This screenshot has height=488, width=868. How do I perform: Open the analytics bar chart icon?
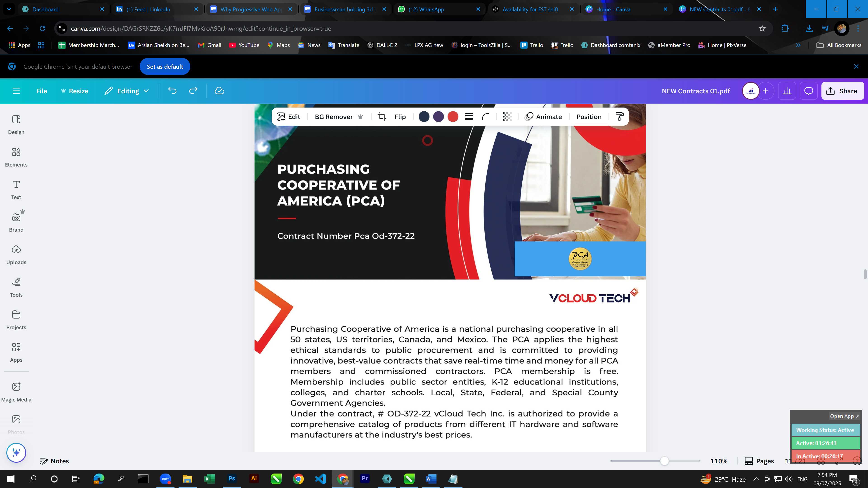point(787,91)
